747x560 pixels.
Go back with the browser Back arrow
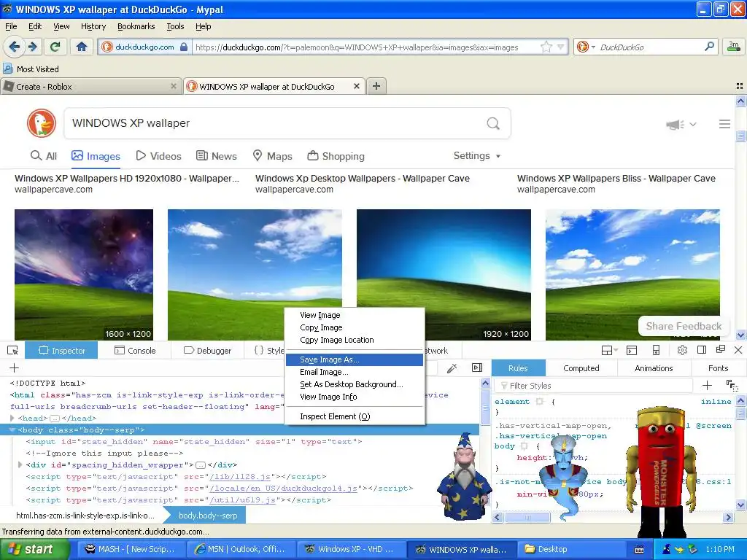click(15, 47)
